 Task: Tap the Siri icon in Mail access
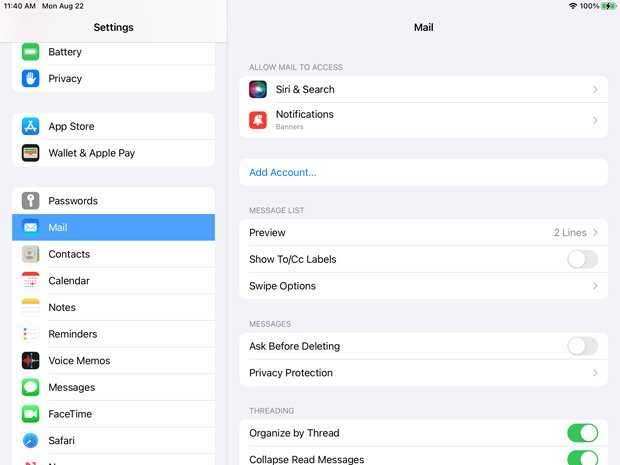[258, 89]
